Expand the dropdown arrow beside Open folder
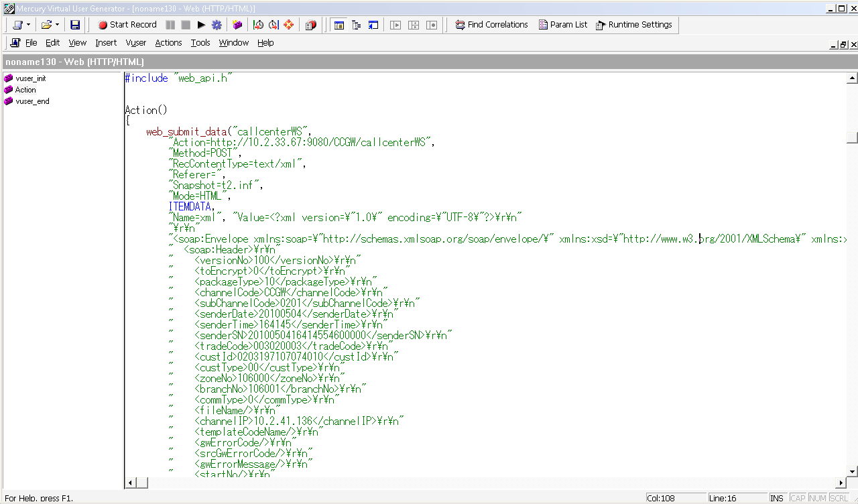This screenshot has width=858, height=504. click(x=58, y=25)
